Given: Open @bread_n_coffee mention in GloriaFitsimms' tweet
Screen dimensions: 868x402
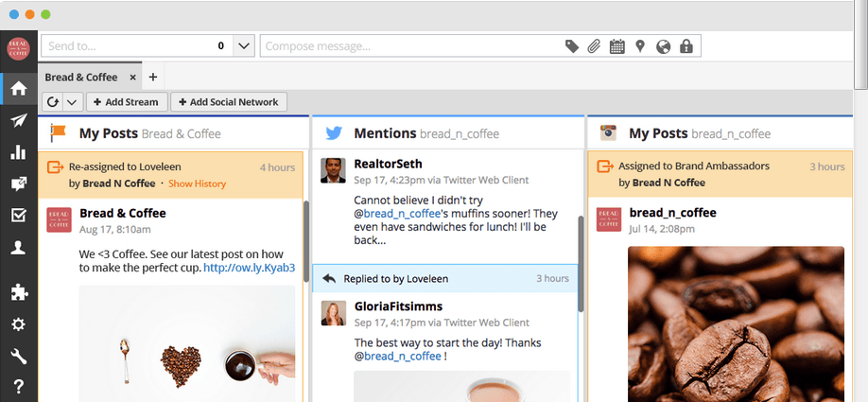Looking at the screenshot, I should coord(397,356).
